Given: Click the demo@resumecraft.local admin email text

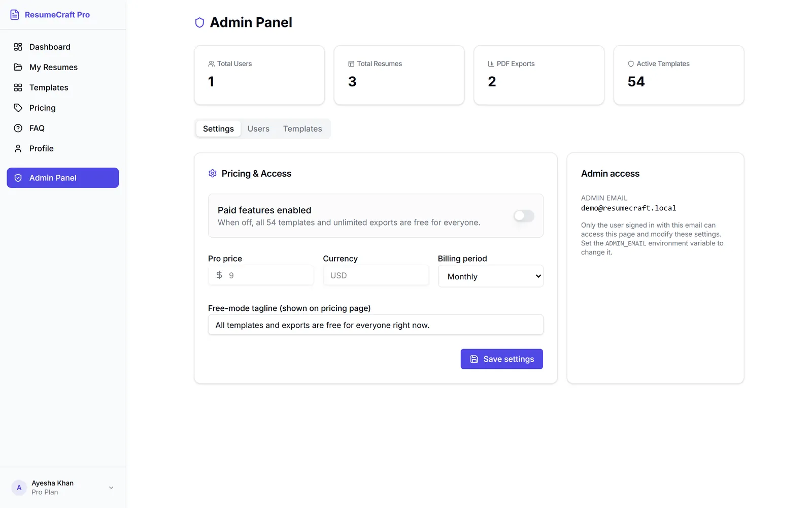Looking at the screenshot, I should pos(628,208).
